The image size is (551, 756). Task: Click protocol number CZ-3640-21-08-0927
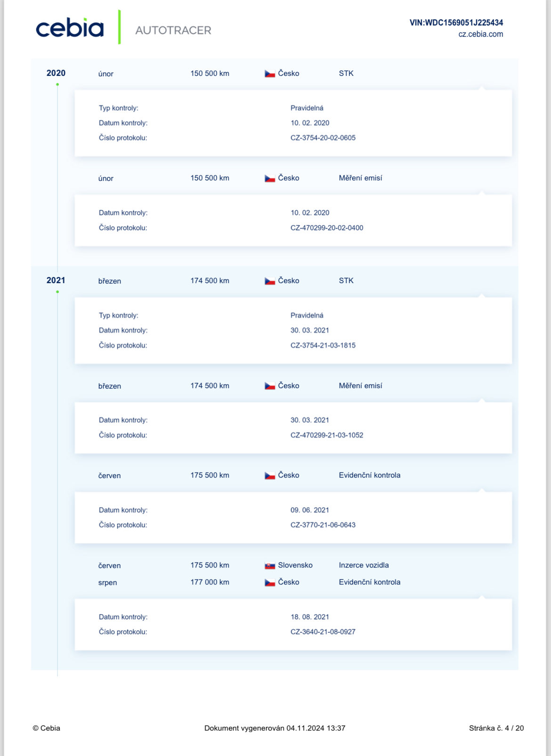pyautogui.click(x=323, y=632)
